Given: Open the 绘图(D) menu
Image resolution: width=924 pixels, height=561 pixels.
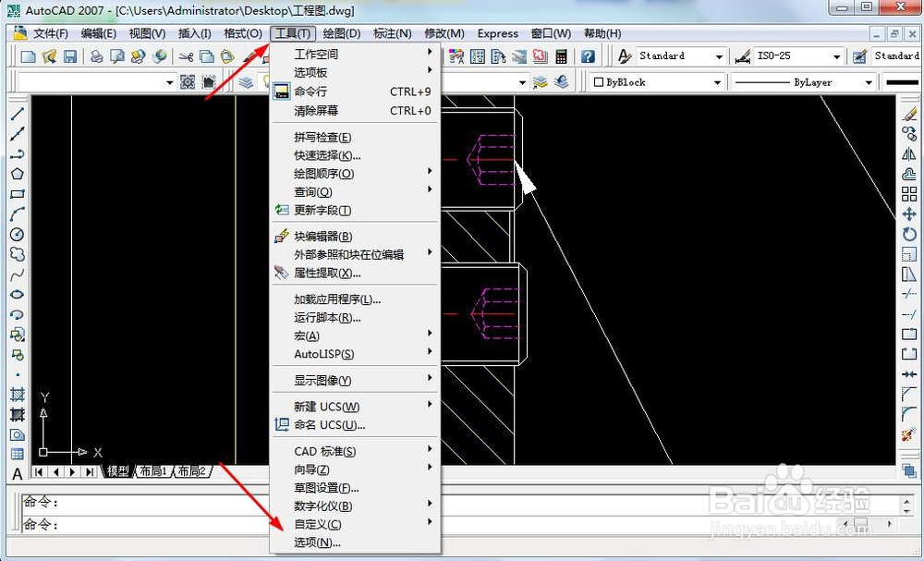Looking at the screenshot, I should 342,33.
